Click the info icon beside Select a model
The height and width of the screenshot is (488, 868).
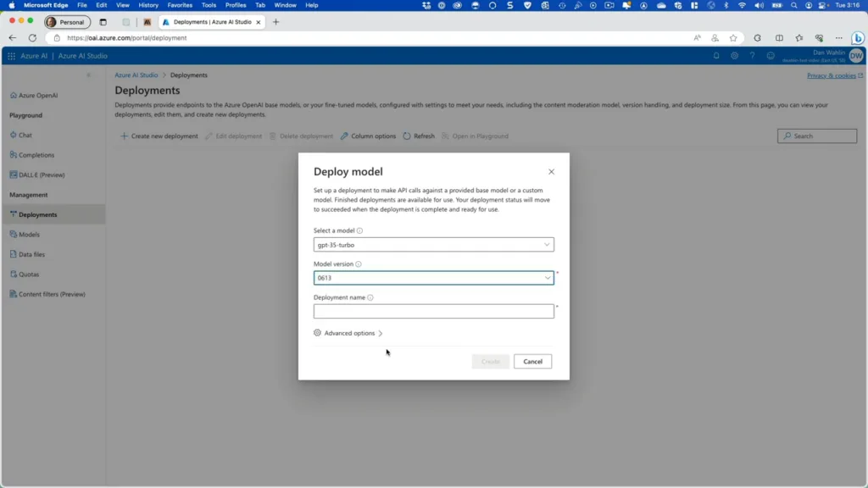tap(360, 230)
